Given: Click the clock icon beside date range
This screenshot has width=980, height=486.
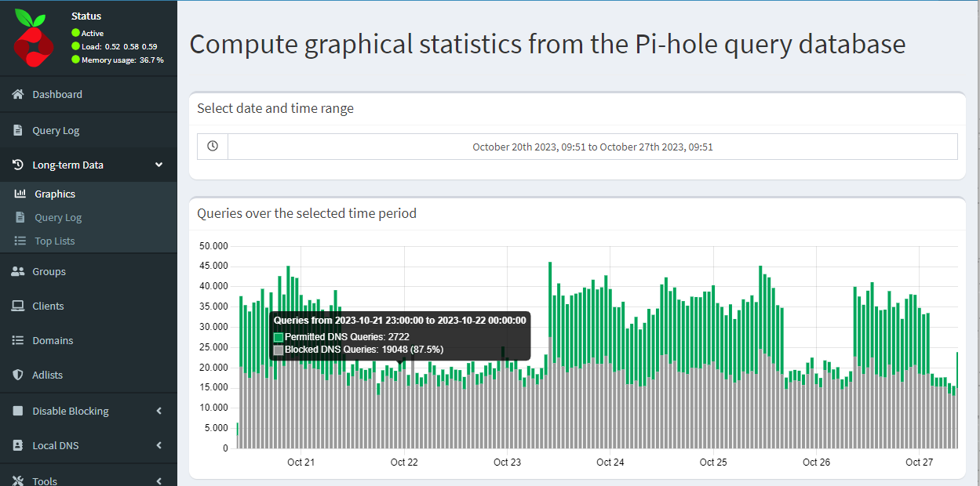Looking at the screenshot, I should pyautogui.click(x=213, y=147).
